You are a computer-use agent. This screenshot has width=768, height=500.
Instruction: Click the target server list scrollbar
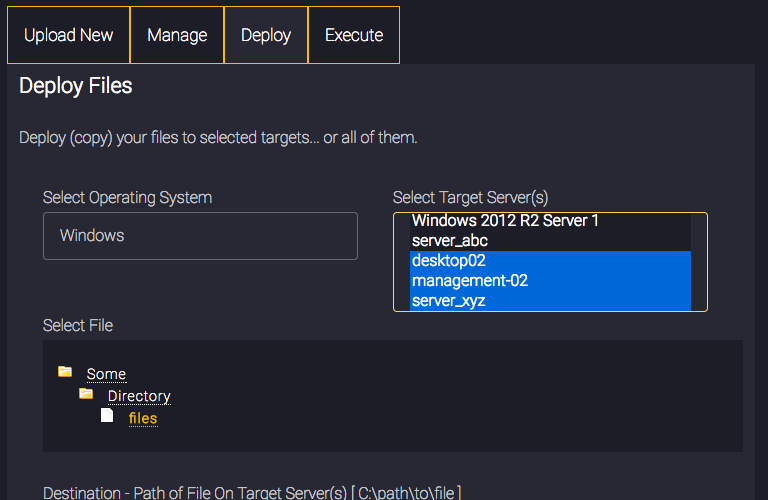coord(698,262)
